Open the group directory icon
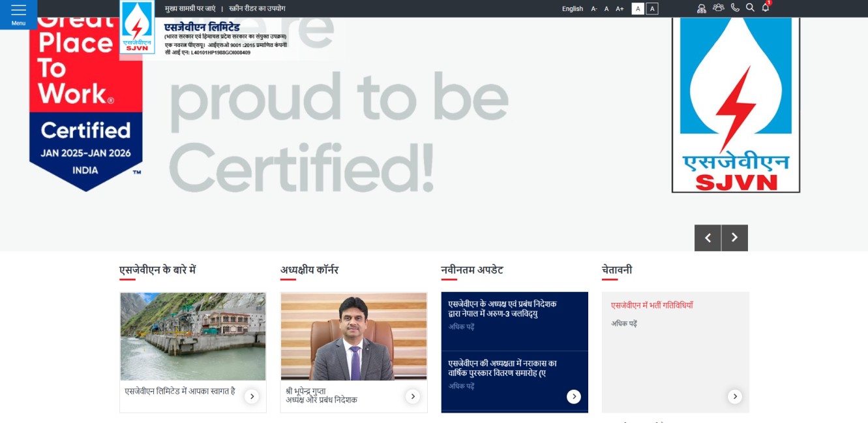This screenshot has height=423, width=868. [x=719, y=8]
